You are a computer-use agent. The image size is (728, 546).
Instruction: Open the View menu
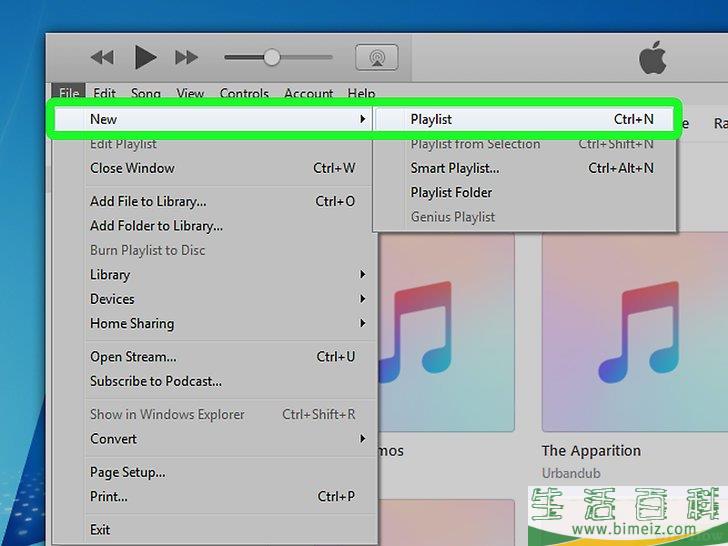190,93
